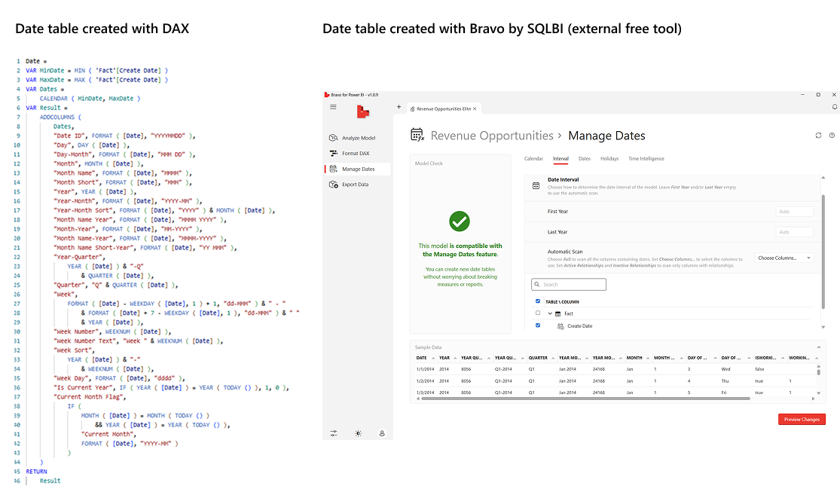Toggle the TABLE \ COLUMN header checkbox
The image size is (840, 504).
538,301
